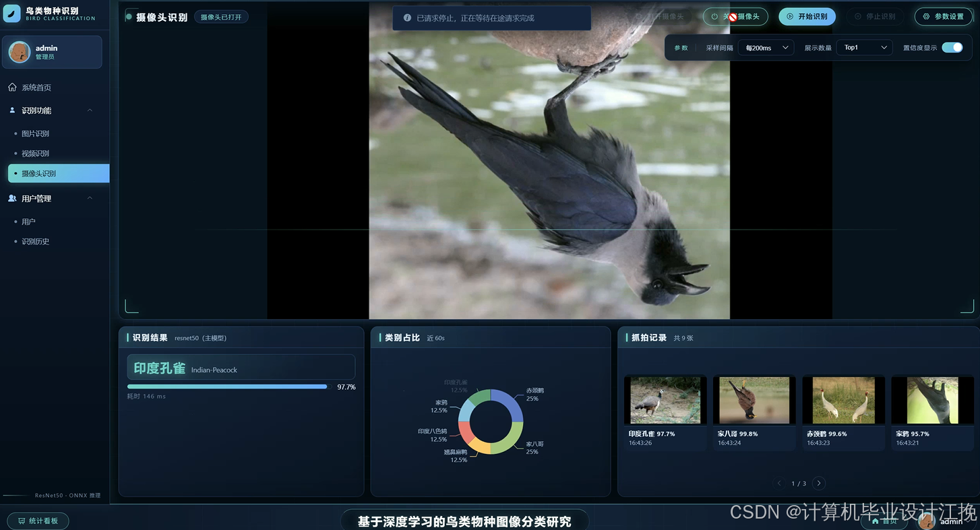The image size is (980, 530).
Task: Click the green 家八哥 segment of the donut chart
Action: click(x=510, y=442)
